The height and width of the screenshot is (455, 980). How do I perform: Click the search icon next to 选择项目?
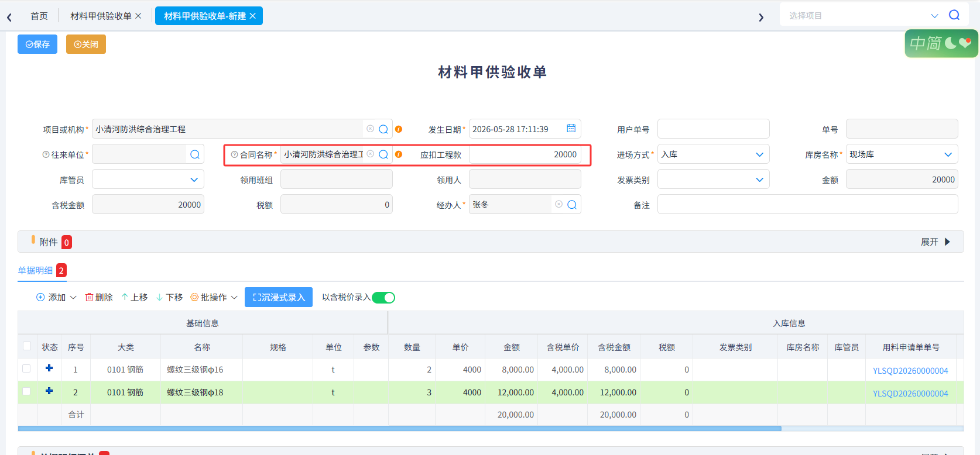tap(954, 15)
